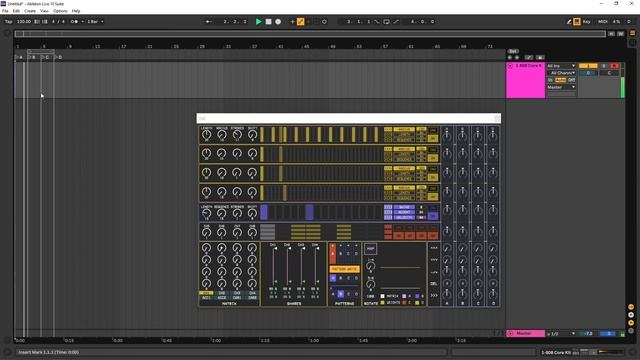The width and height of the screenshot is (640, 360).
Task: Open the Edit menu
Action: [16, 11]
